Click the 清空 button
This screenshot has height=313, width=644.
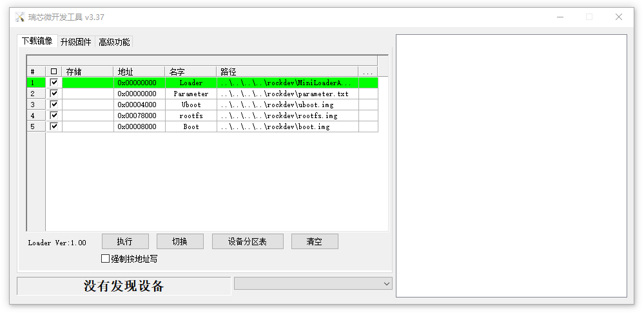[x=315, y=241]
